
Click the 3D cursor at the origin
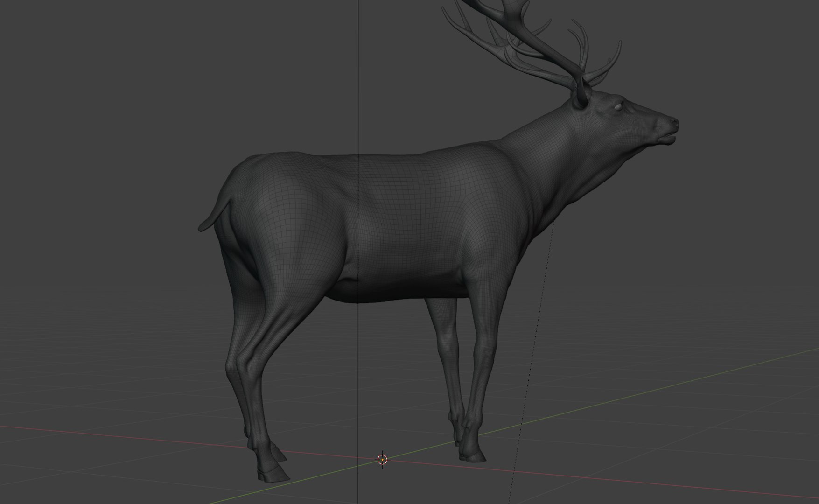click(382, 460)
